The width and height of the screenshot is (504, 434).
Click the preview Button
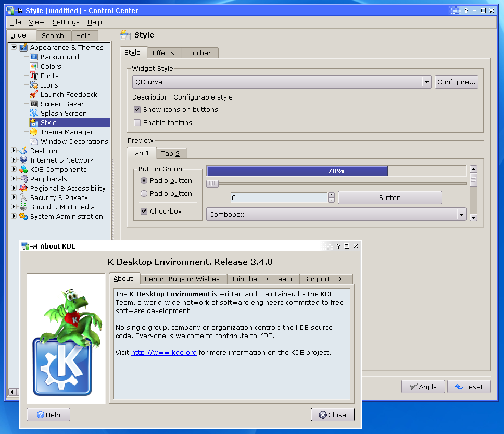click(x=390, y=197)
